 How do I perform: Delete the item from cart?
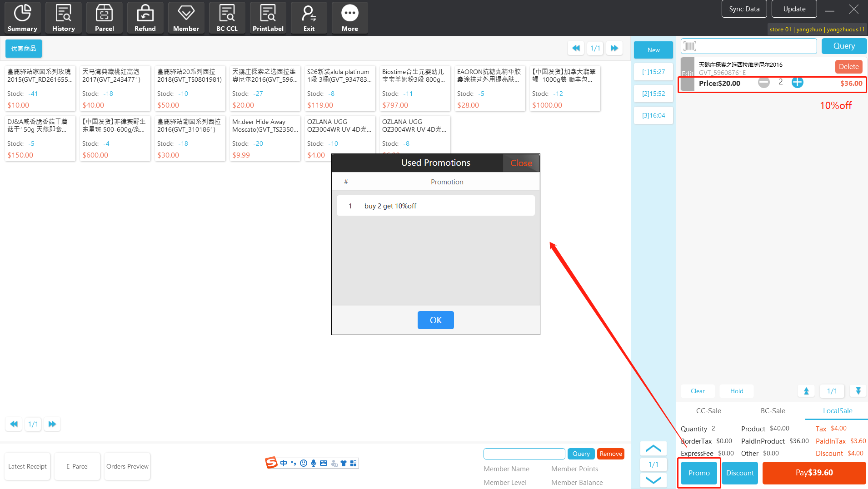(848, 67)
